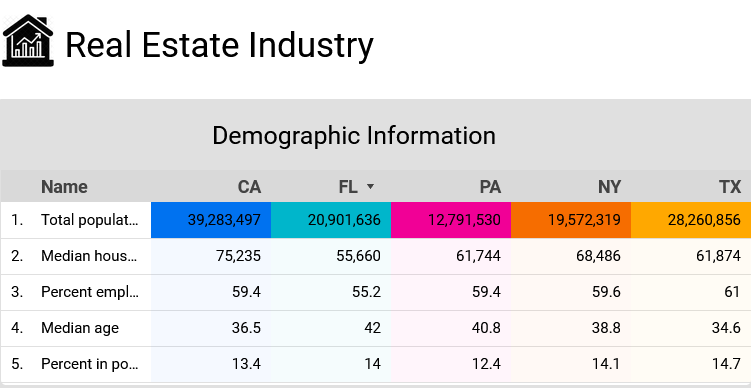Click the Median age row label
The image size is (751, 388).
coord(80,328)
